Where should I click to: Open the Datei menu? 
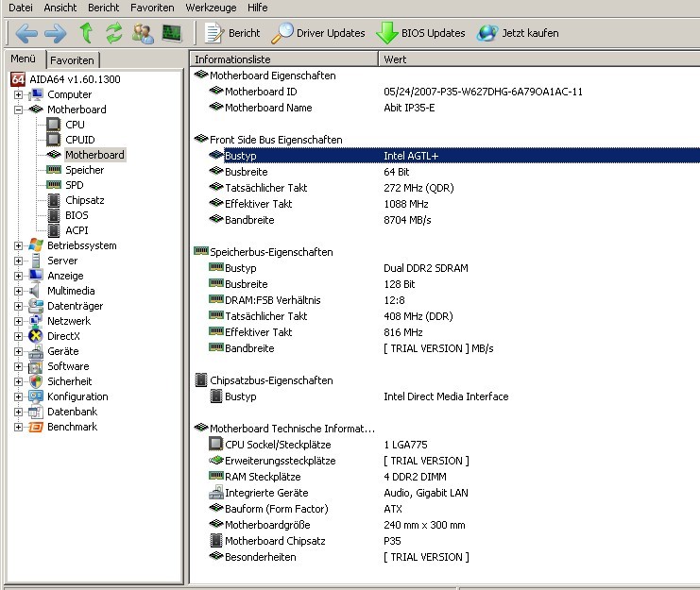tap(21, 8)
